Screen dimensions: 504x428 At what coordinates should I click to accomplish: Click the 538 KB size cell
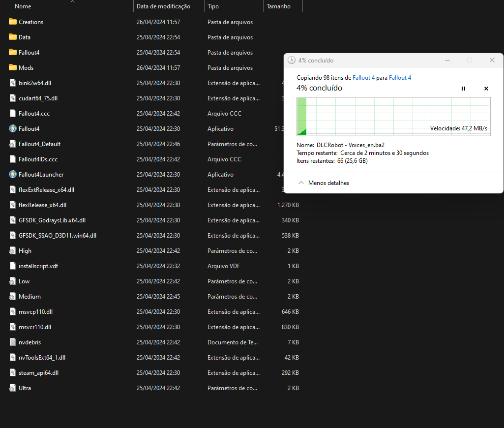tap(290, 235)
